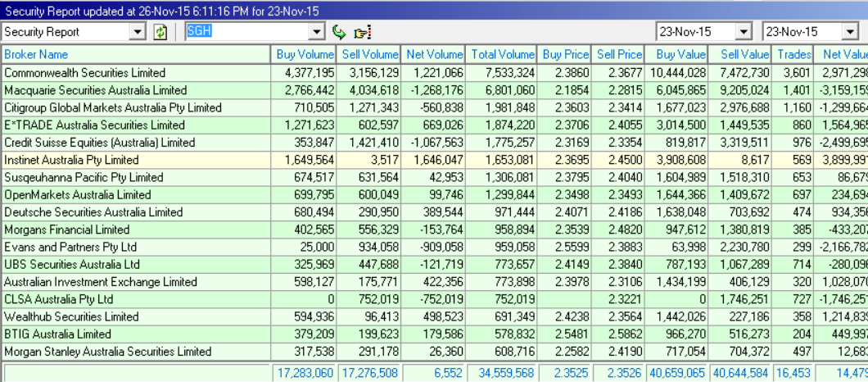Select Wealthhub Securities Limited row

434,316
